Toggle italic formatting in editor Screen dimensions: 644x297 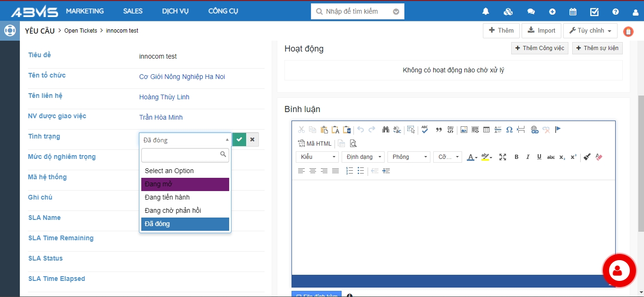pyautogui.click(x=528, y=157)
